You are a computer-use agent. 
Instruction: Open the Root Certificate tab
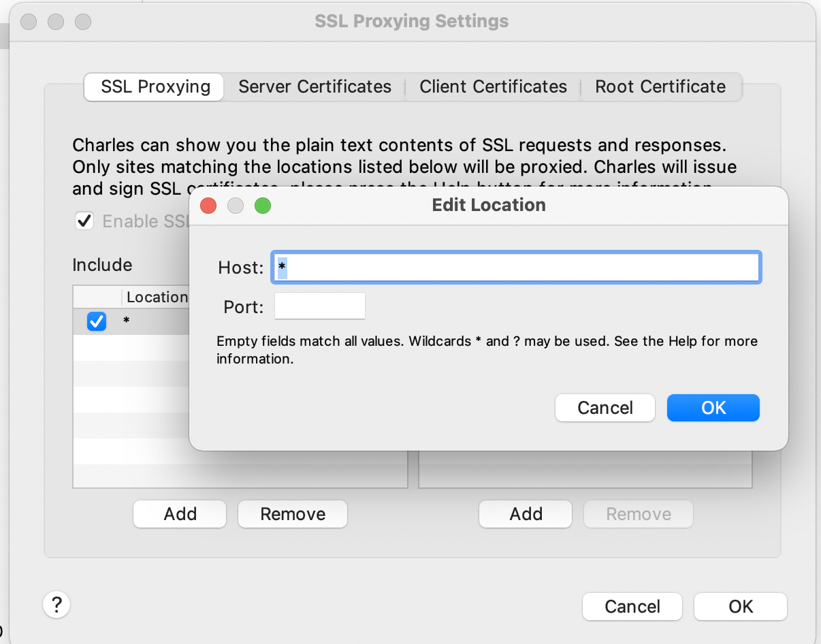[x=660, y=87]
